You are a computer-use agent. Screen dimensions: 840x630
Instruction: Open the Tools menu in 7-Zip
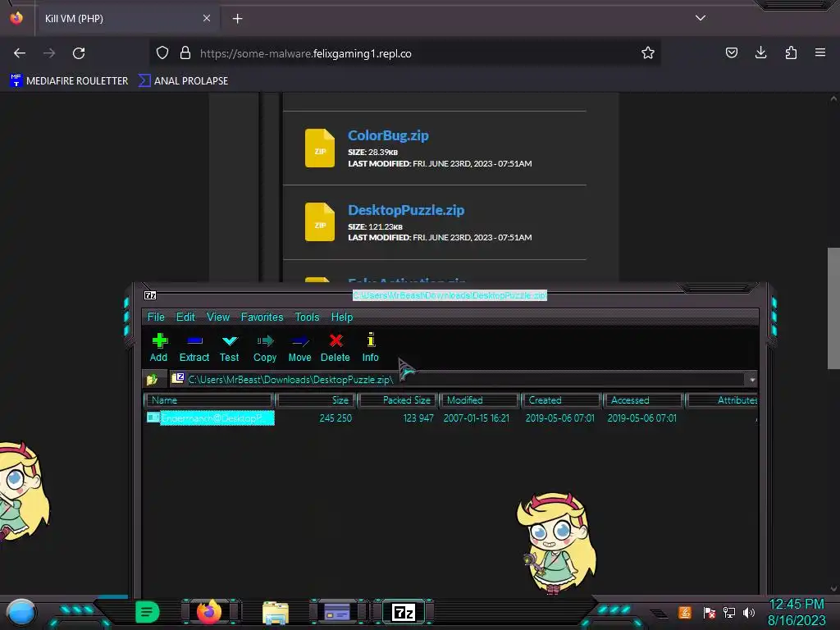(307, 317)
